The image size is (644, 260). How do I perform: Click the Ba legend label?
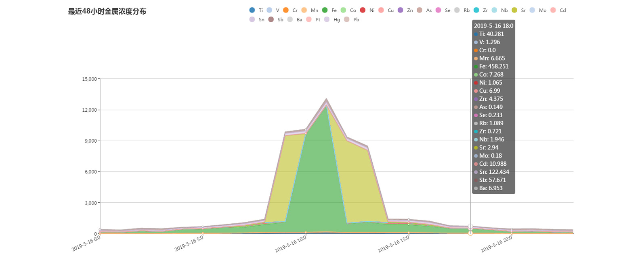pos(299,20)
